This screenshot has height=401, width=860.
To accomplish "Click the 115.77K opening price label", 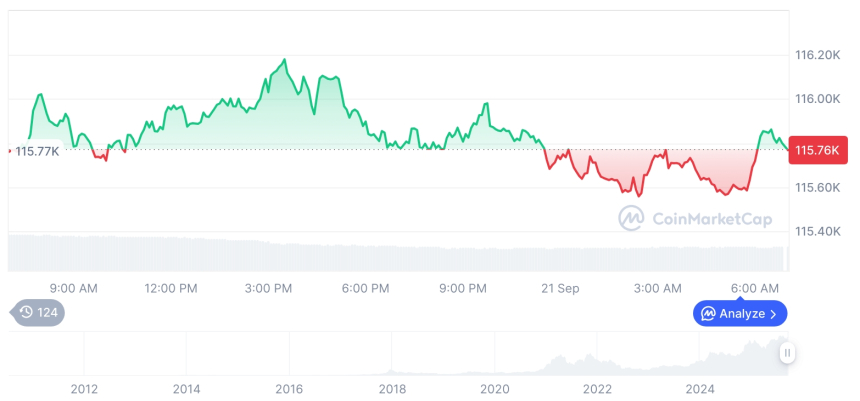I will pyautogui.click(x=37, y=151).
